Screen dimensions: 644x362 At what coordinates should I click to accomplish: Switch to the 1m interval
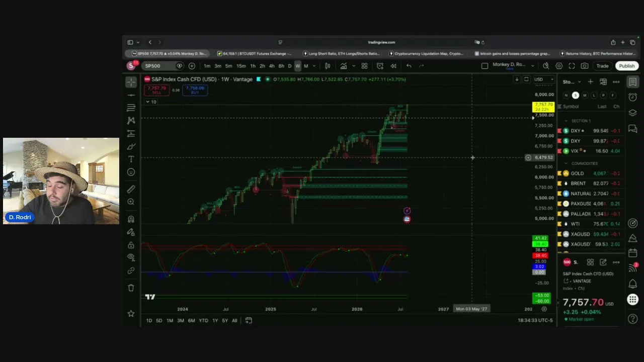pos(207,66)
